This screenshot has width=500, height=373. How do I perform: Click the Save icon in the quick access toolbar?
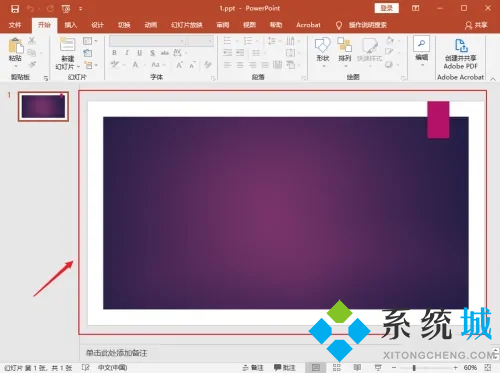[15, 8]
